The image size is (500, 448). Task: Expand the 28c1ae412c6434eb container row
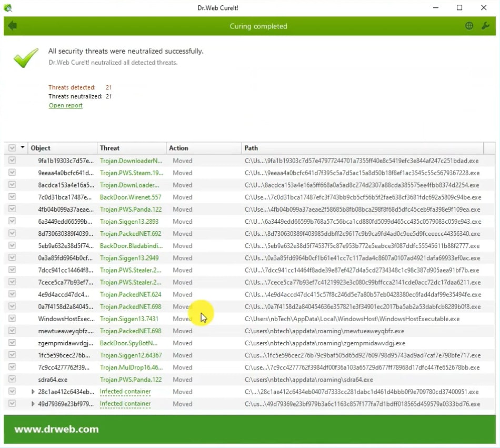coord(33,392)
